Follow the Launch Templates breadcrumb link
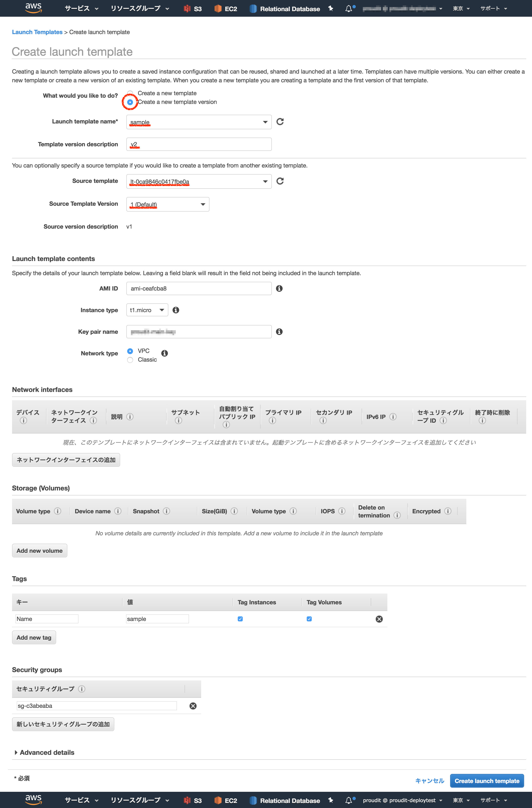 coord(37,32)
